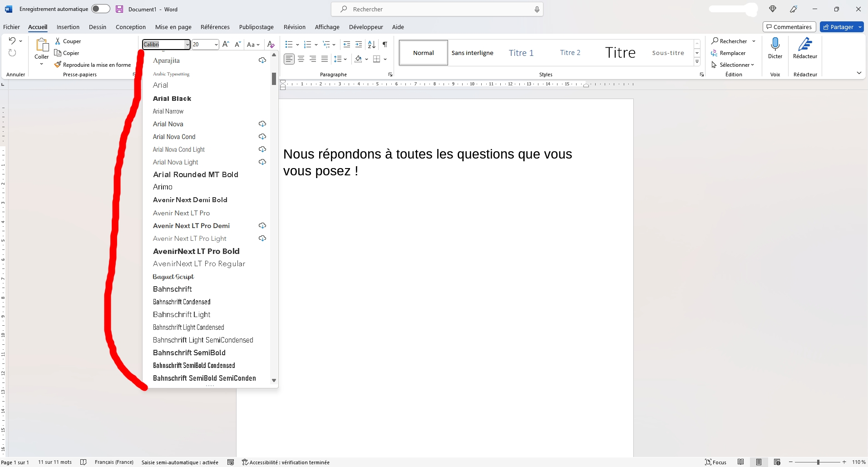Select the Couper (cut) icon
This screenshot has height=467, width=868.
coord(59,41)
